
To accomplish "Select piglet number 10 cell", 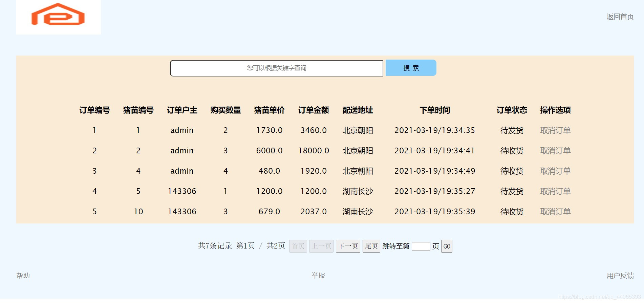I will [x=138, y=212].
